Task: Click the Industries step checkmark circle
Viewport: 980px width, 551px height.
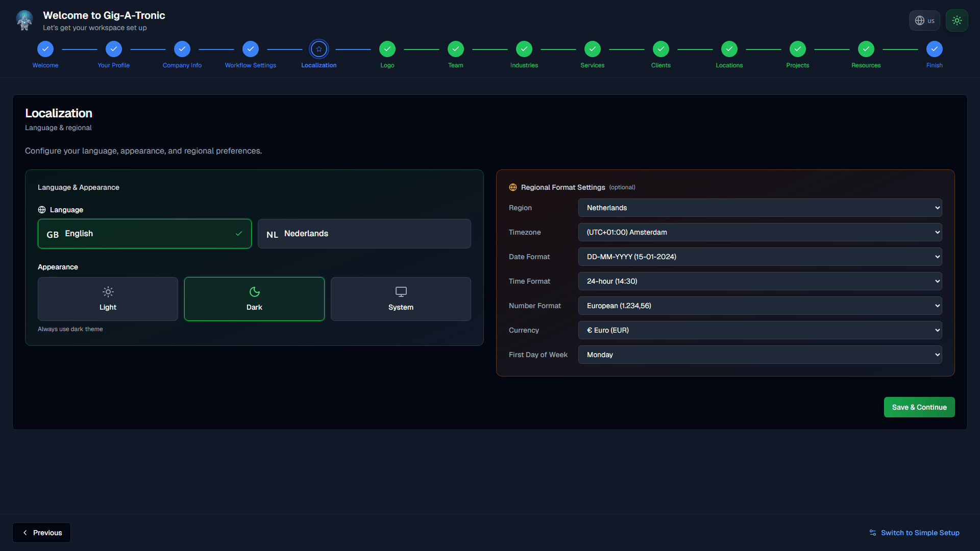Action: pos(524,49)
